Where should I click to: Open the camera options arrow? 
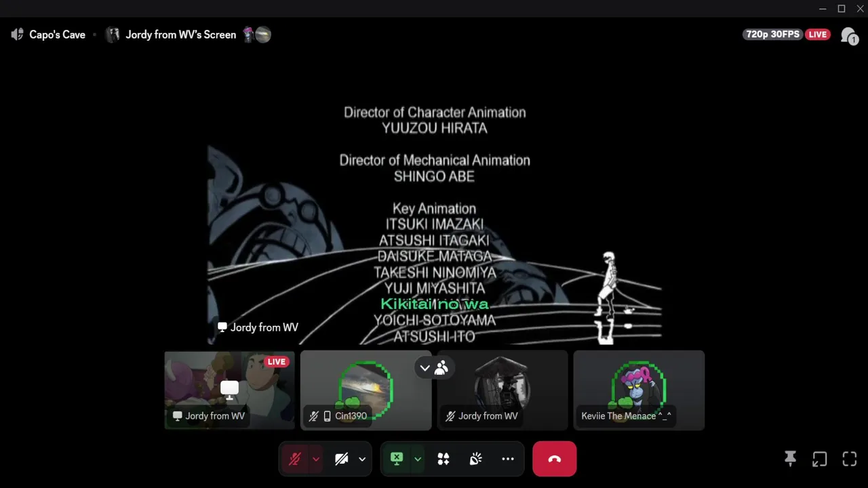click(362, 459)
